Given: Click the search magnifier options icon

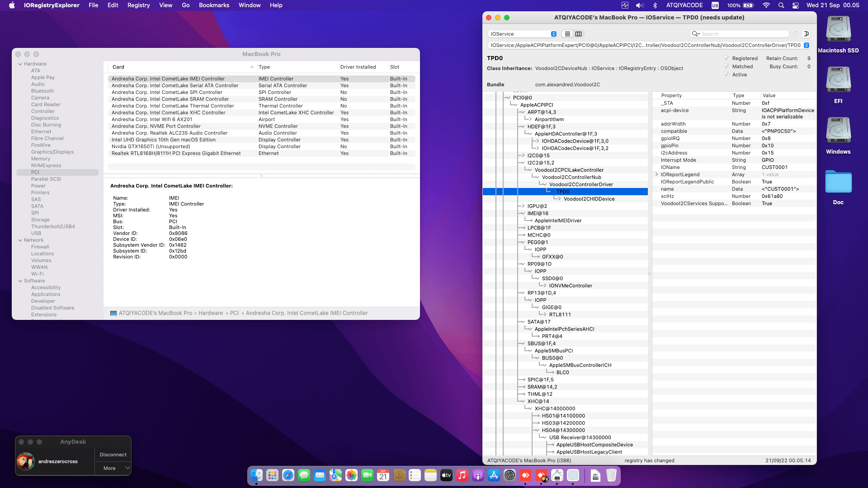Looking at the screenshot, I should pyautogui.click(x=695, y=34).
